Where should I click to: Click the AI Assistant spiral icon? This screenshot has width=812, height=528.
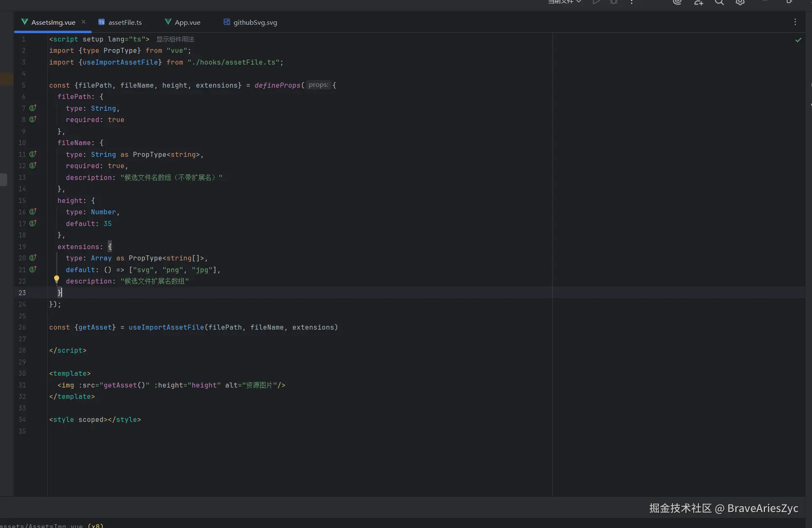coord(677,2)
